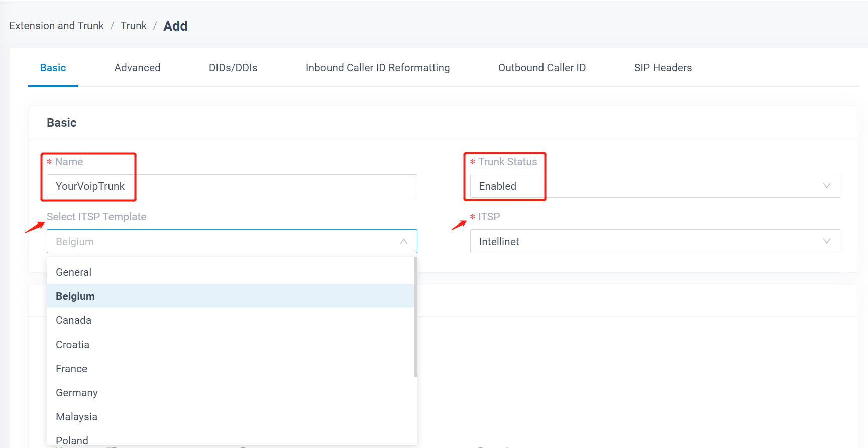Switch to the Advanced tab
The height and width of the screenshot is (448, 868).
click(x=137, y=68)
